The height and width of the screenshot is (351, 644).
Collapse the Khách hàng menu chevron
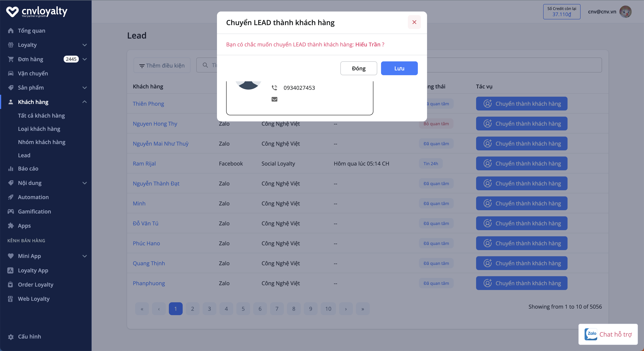85,102
